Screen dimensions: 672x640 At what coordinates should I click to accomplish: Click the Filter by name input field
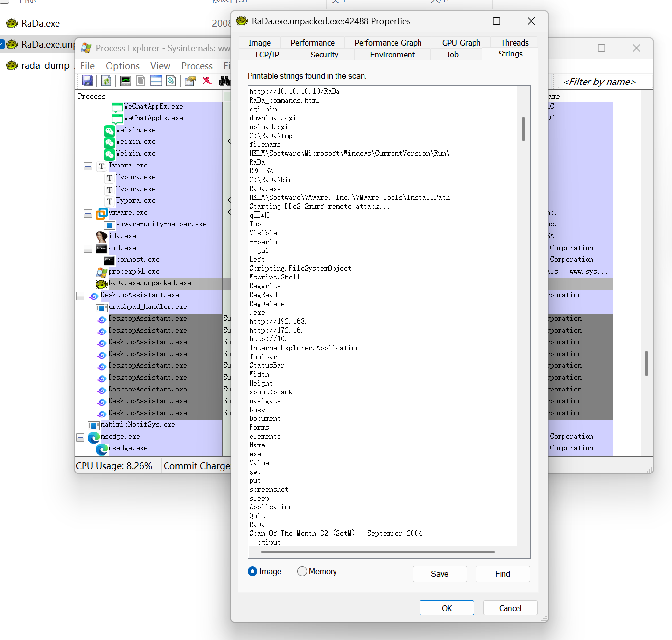pos(605,82)
